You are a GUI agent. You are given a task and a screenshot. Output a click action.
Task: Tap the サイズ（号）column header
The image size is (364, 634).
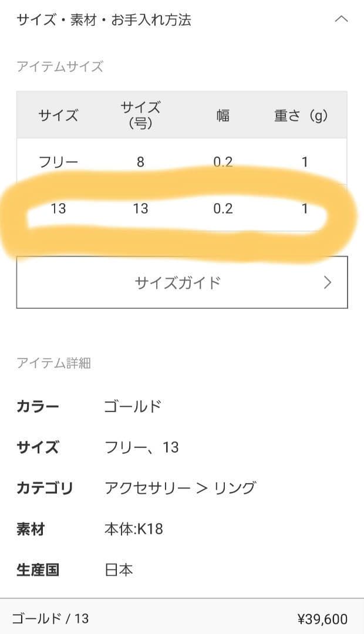click(x=140, y=115)
